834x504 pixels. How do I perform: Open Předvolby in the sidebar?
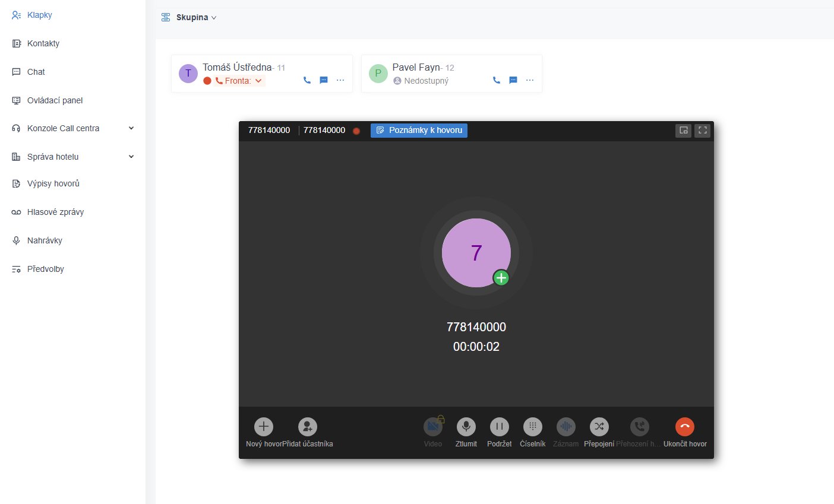45,269
